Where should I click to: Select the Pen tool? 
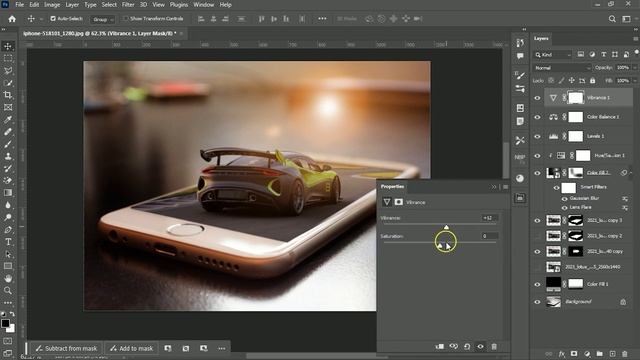pyautogui.click(x=8, y=230)
